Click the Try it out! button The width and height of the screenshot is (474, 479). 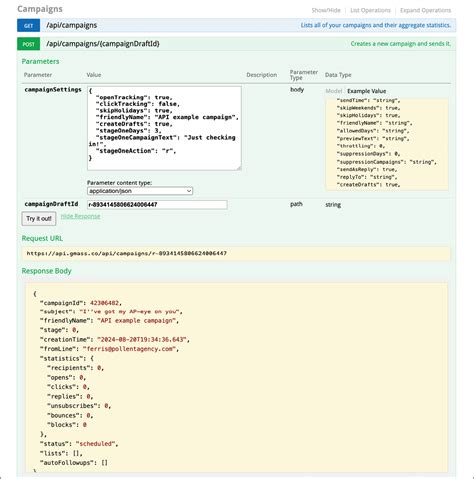tap(39, 219)
